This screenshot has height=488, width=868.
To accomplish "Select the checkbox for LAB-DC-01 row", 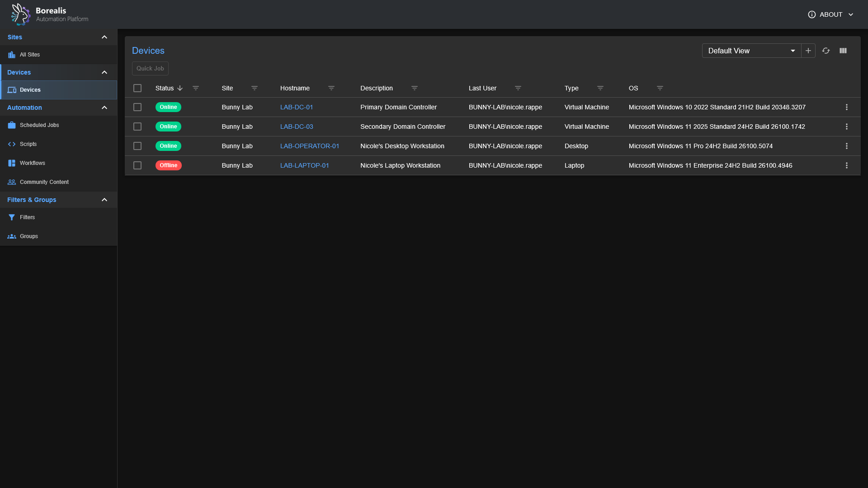I will (137, 107).
